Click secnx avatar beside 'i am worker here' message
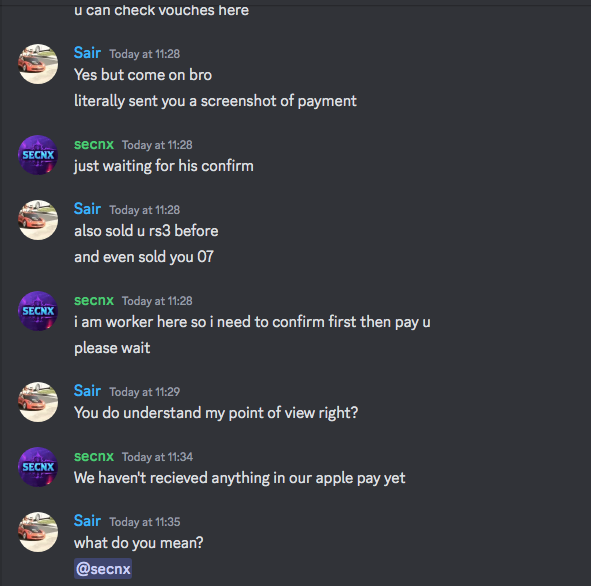Screen dimensions: 591x586 pos(38,311)
